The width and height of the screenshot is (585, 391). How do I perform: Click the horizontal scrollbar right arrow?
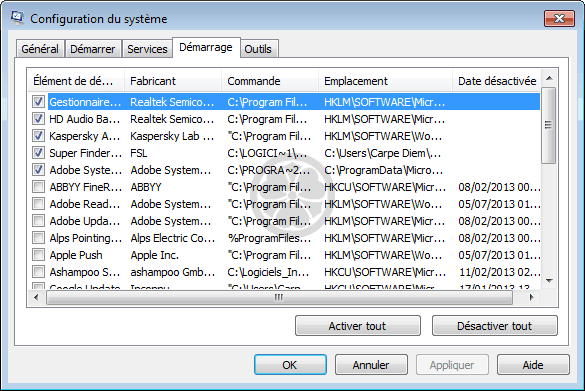532,297
